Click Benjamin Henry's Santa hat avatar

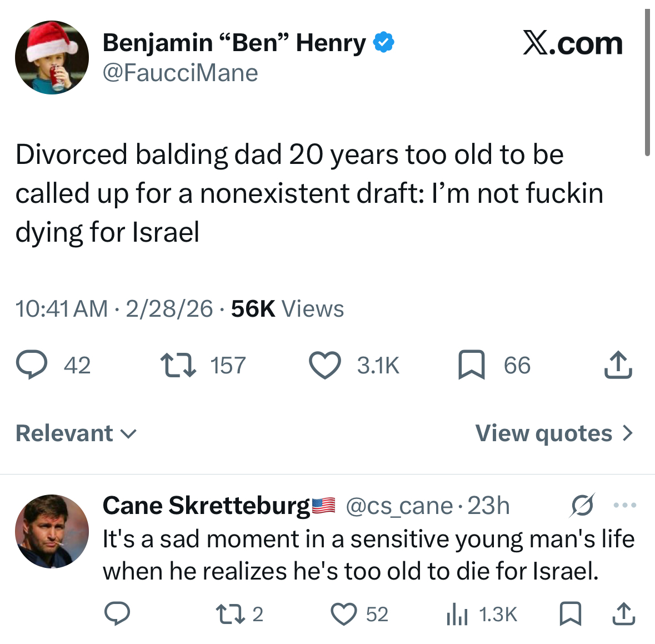tap(52, 58)
